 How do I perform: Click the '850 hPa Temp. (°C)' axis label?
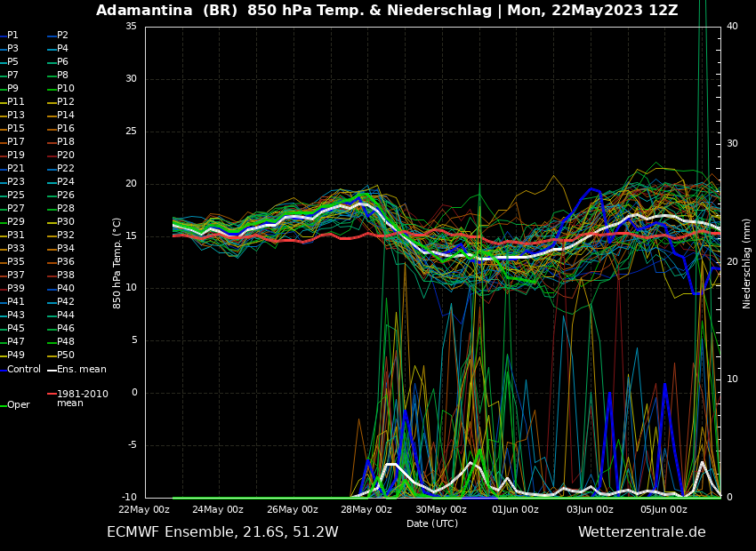point(117,263)
